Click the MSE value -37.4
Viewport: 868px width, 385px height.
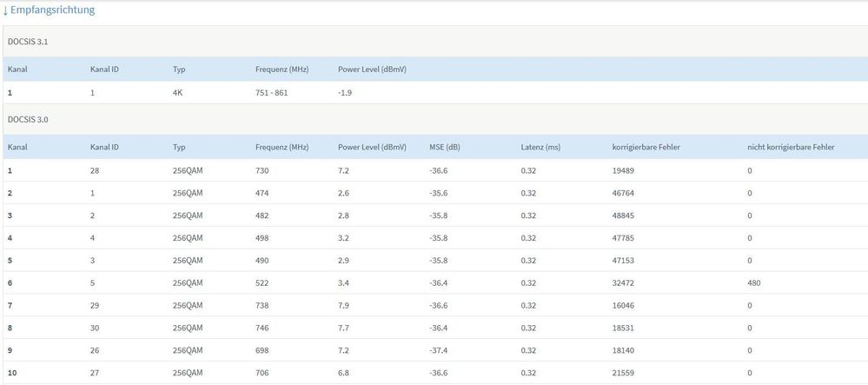coord(439,349)
